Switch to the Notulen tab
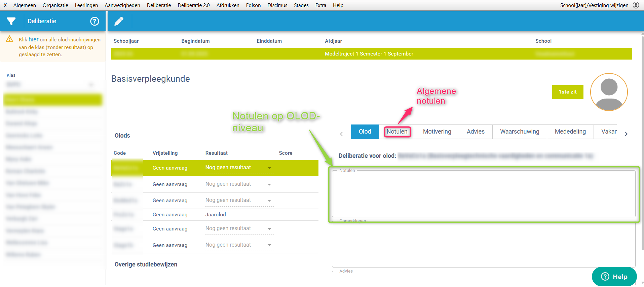 pos(397,132)
